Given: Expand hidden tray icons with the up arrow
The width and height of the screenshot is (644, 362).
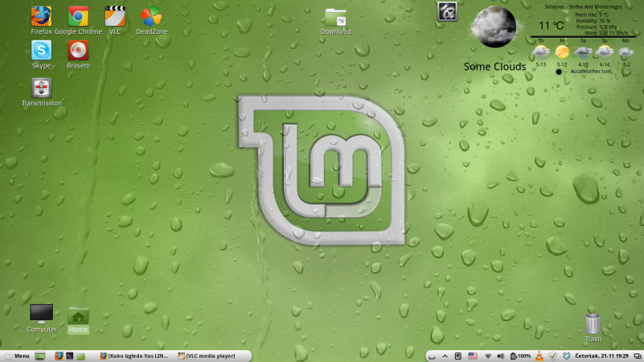Looking at the screenshot, I should 445,356.
